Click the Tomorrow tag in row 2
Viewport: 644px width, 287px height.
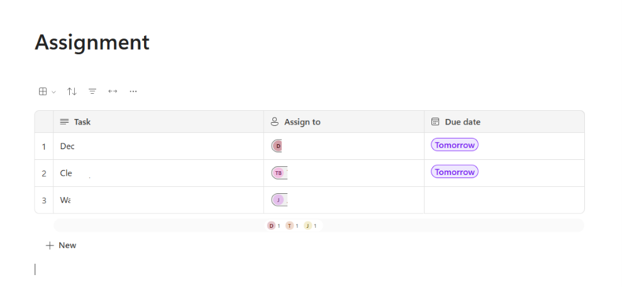coord(455,172)
